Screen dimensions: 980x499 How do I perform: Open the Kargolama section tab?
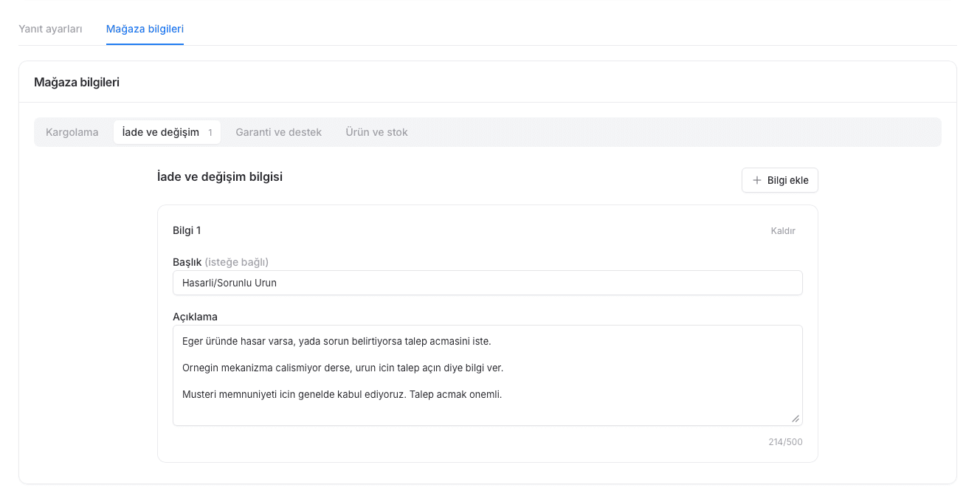click(x=72, y=132)
